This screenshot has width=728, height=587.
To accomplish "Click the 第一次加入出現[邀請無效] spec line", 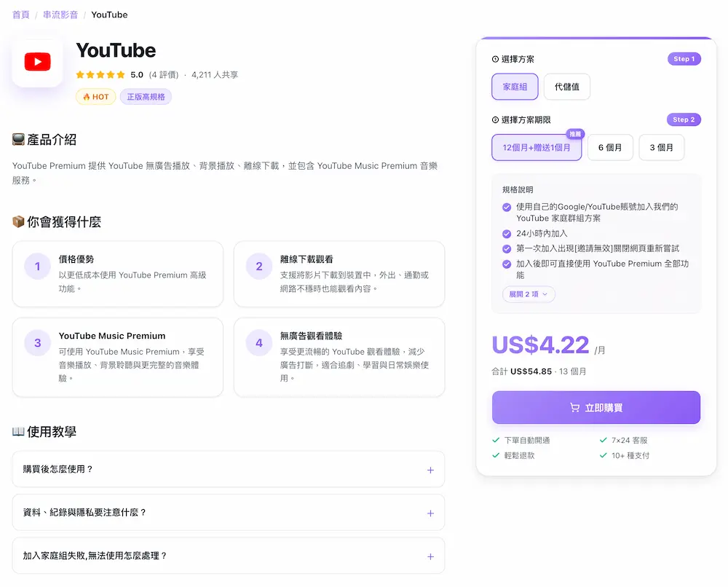I will [598, 248].
